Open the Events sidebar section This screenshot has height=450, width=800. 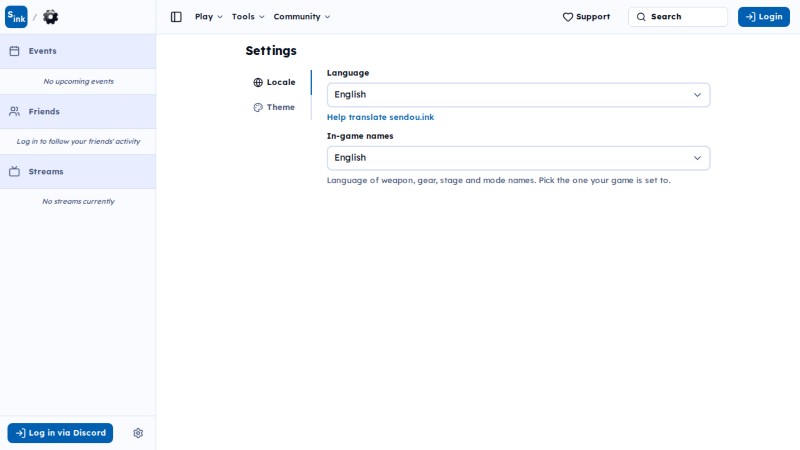click(78, 51)
